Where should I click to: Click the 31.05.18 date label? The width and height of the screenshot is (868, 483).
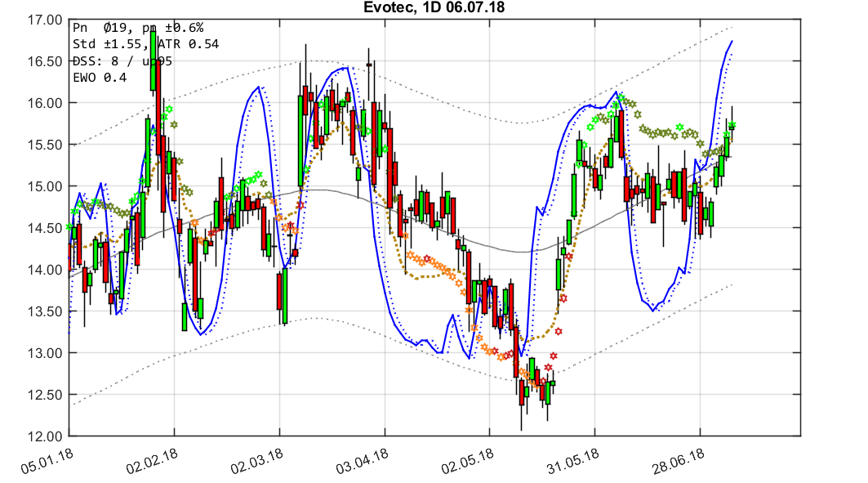pyautogui.click(x=573, y=462)
